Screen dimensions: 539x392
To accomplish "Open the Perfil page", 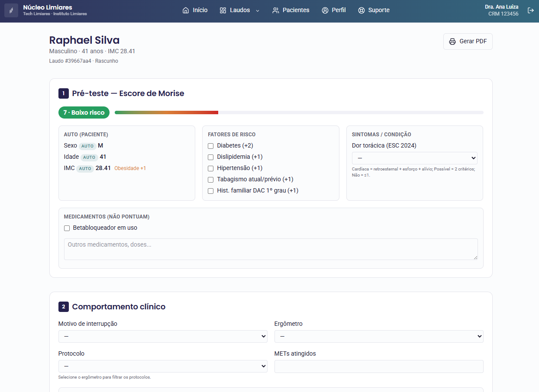I will (x=334, y=10).
